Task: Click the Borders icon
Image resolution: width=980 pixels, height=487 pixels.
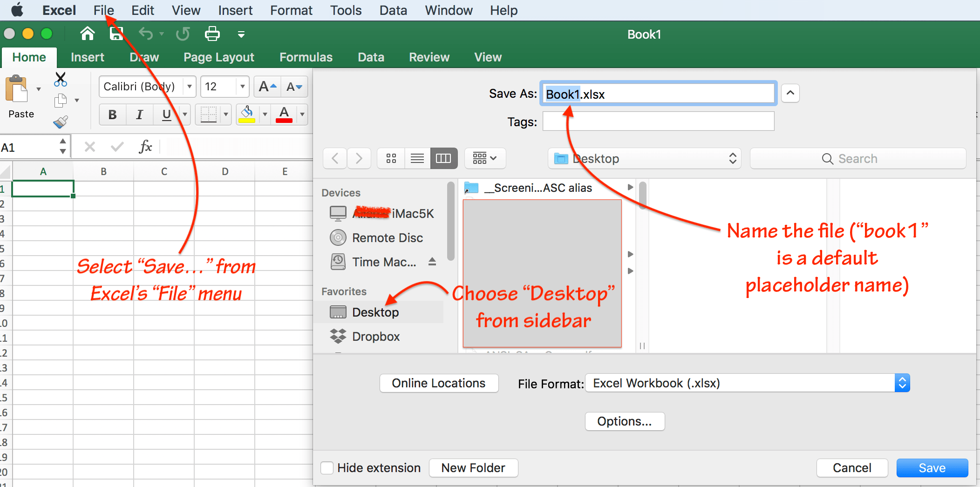Action: click(208, 115)
